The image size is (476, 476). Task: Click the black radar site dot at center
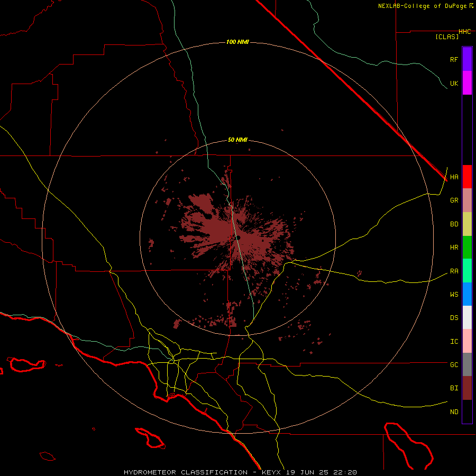tap(238, 237)
